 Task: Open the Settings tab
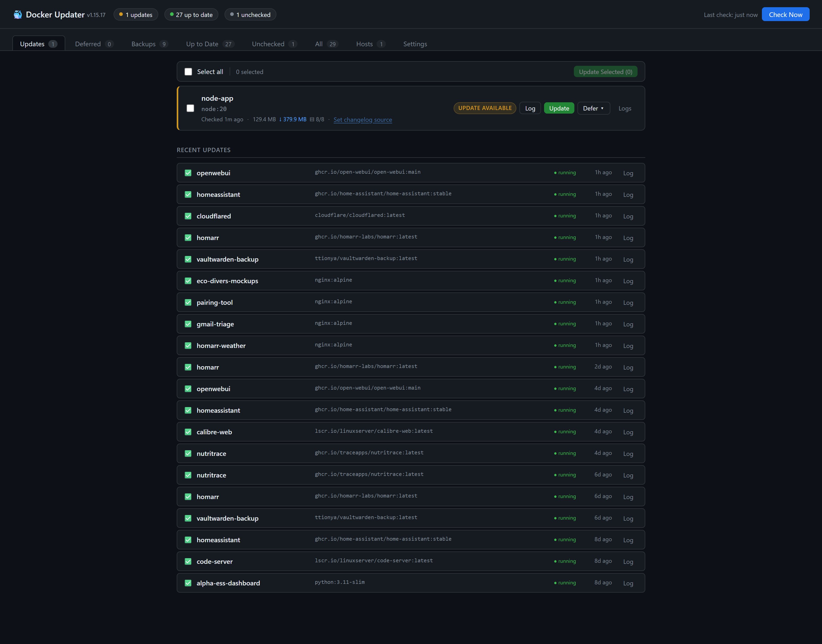pos(415,44)
